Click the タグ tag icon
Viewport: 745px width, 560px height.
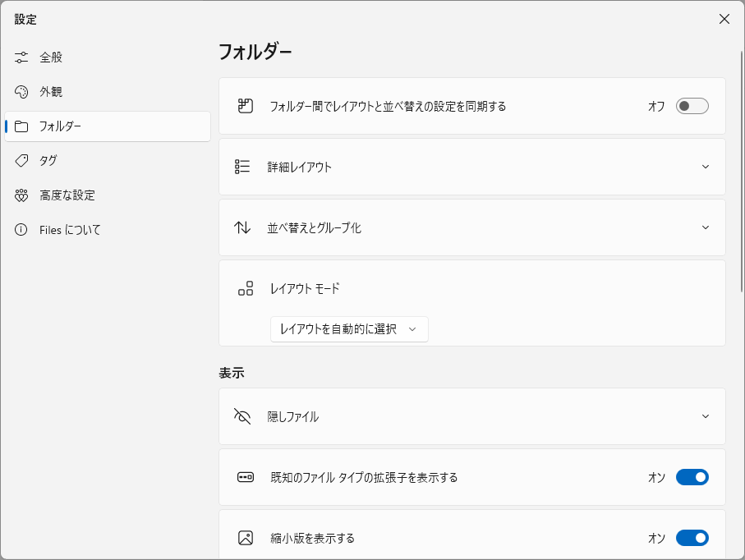[x=21, y=161]
